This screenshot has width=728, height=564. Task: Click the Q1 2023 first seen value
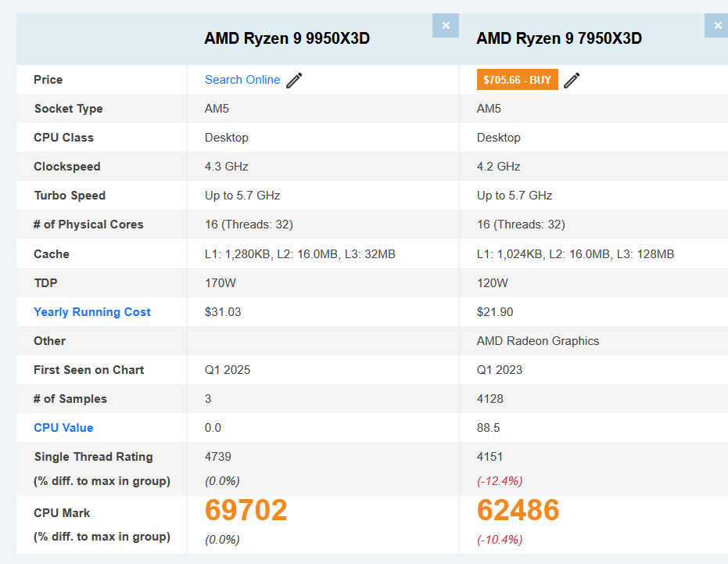pyautogui.click(x=500, y=370)
